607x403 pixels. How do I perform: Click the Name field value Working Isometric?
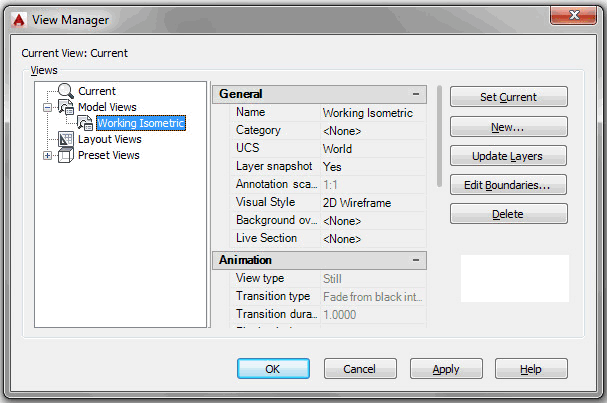[x=372, y=113]
